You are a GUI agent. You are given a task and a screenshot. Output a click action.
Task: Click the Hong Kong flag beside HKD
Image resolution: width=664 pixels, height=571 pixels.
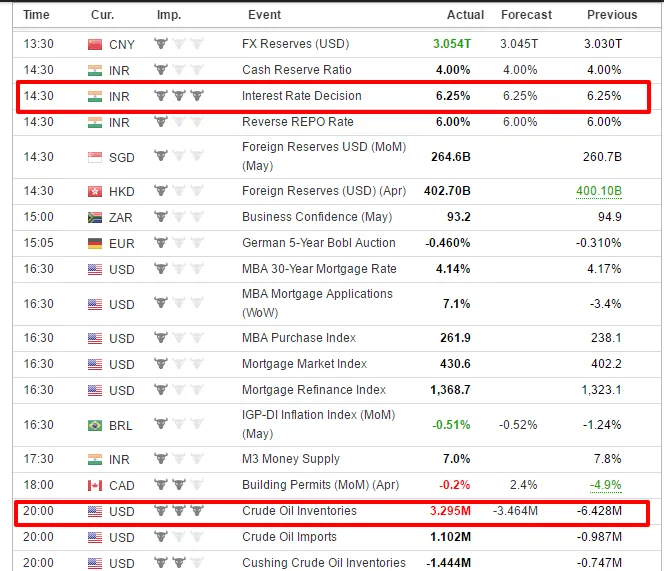[95, 190]
